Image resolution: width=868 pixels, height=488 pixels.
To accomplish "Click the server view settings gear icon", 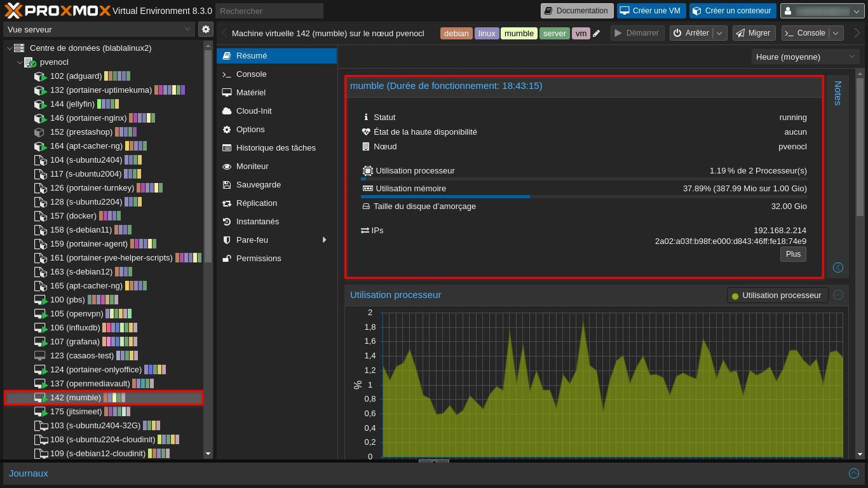I will (x=205, y=29).
